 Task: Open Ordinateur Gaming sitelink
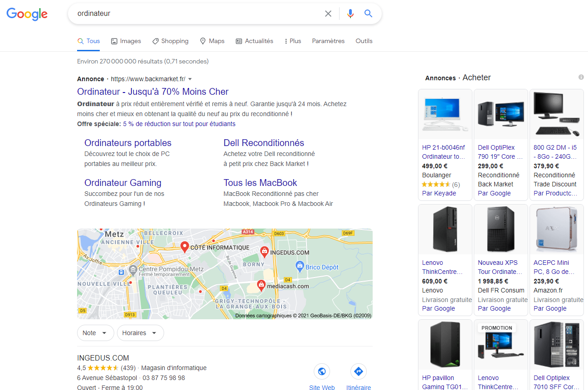click(123, 183)
